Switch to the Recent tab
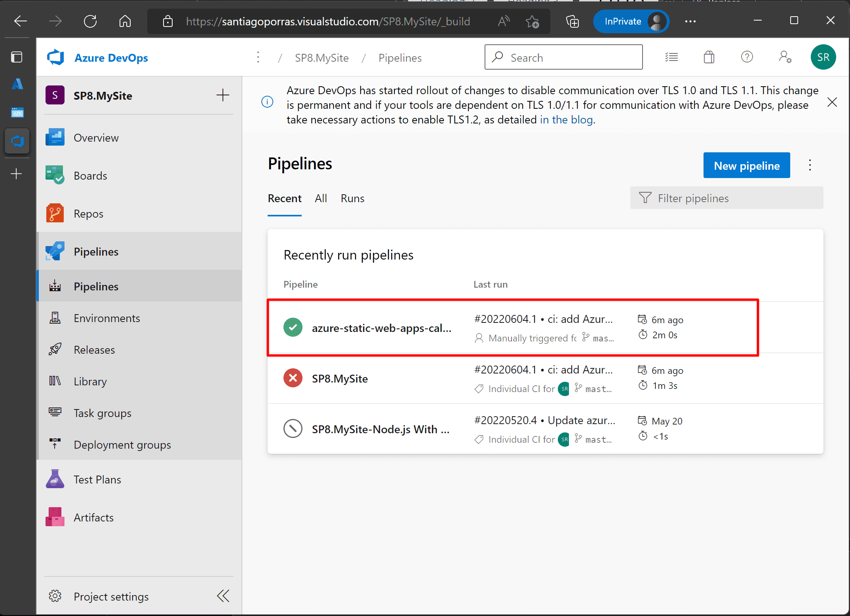This screenshot has width=850, height=616. point(285,199)
